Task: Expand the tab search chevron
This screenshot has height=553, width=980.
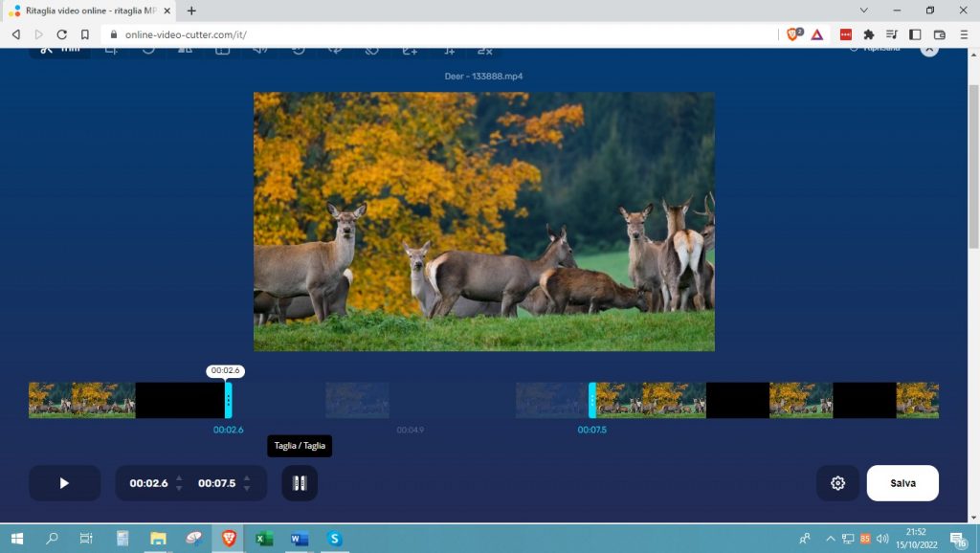Action: click(x=865, y=11)
